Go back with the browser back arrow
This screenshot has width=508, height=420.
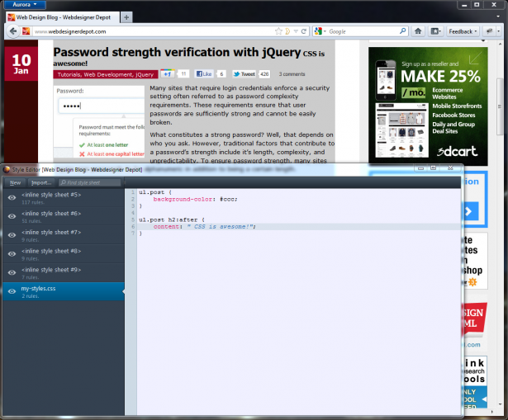click(x=12, y=31)
